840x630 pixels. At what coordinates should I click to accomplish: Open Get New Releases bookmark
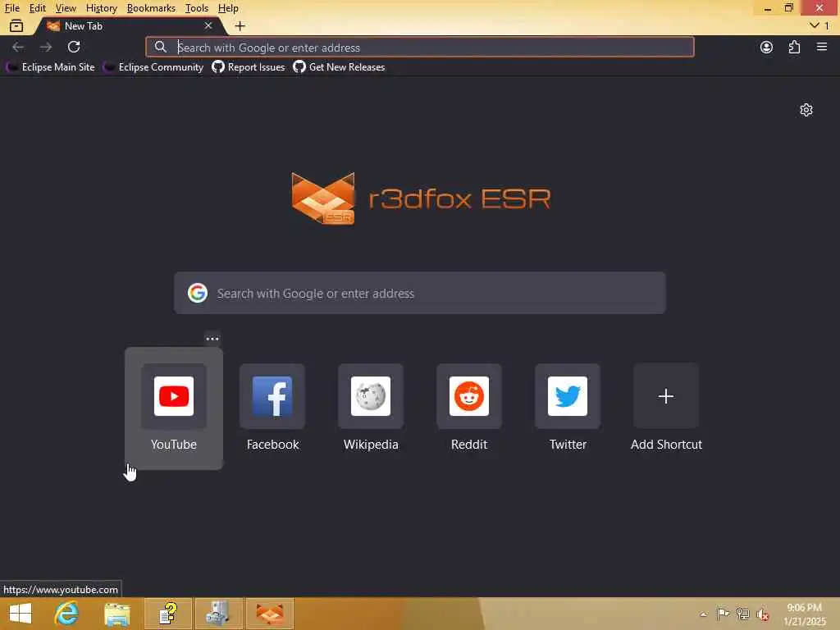click(x=339, y=67)
